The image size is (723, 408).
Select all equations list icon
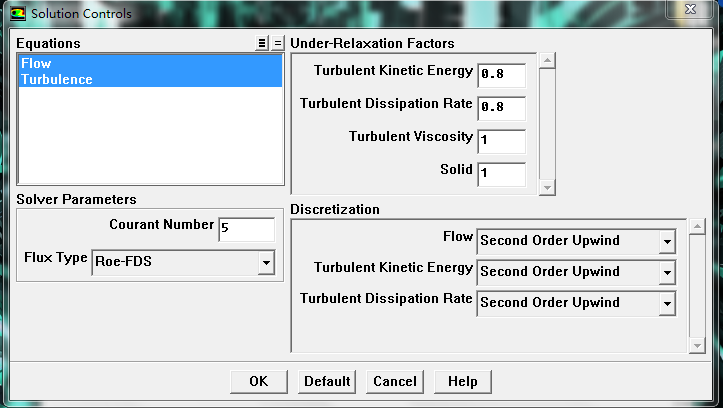tap(261, 43)
